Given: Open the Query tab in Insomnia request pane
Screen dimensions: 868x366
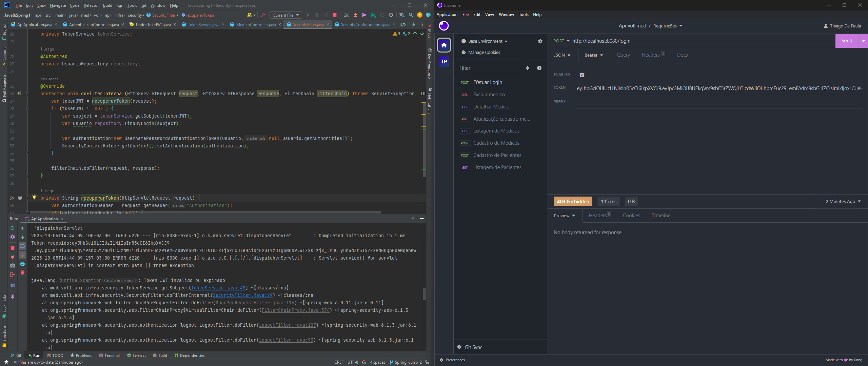Looking at the screenshot, I should tap(623, 55).
